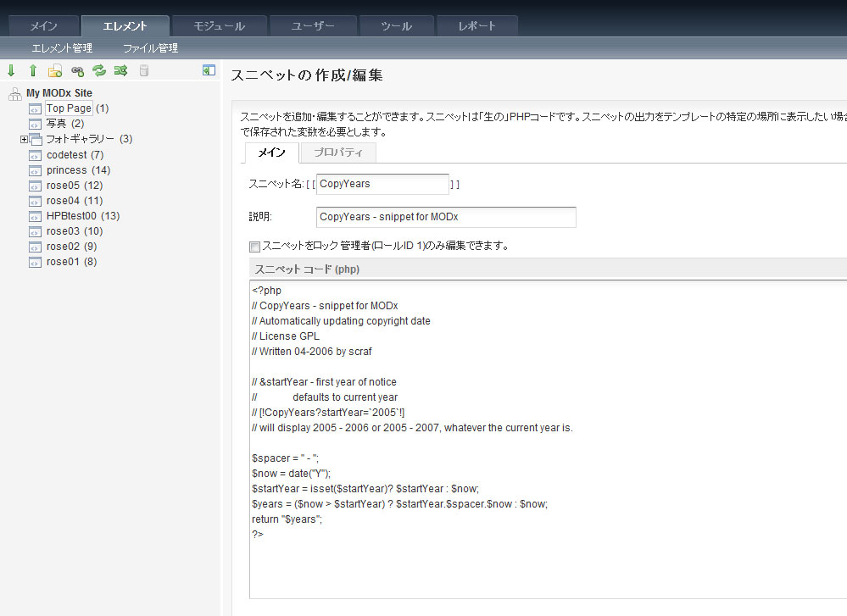Click the 説明 description input field
Screen dimensions: 847x616
(x=445, y=217)
